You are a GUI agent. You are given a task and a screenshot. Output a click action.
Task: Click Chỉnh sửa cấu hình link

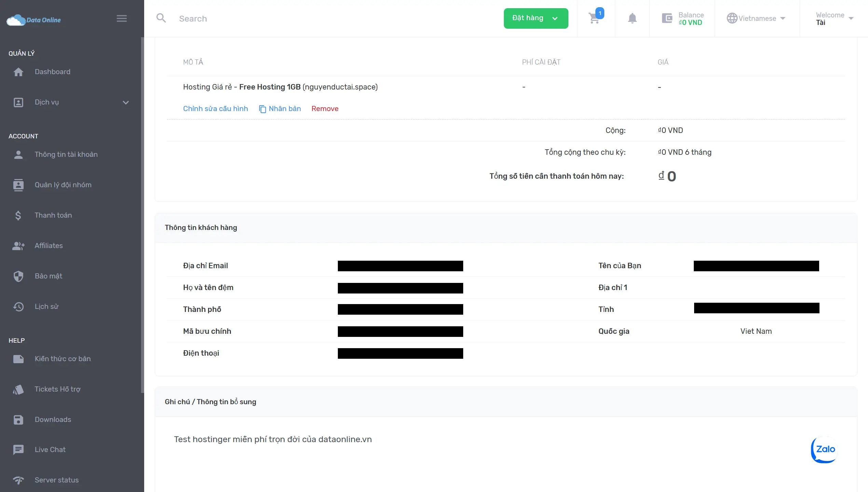pyautogui.click(x=215, y=109)
